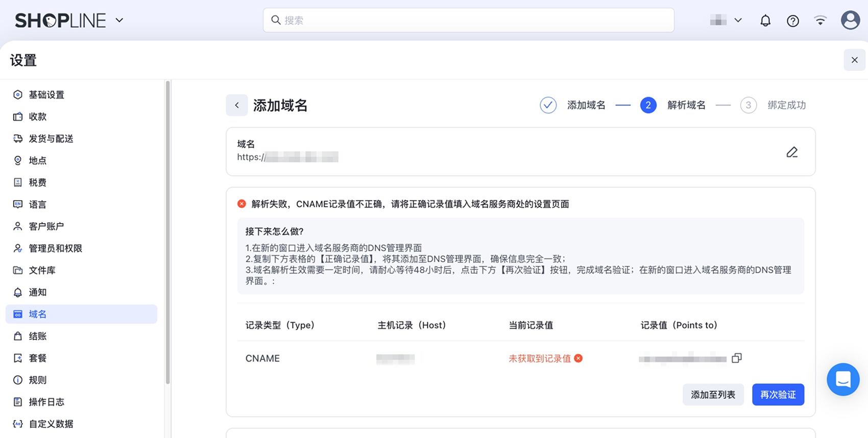
Task: Click the 税费 icon in sidebar
Action: (x=18, y=182)
